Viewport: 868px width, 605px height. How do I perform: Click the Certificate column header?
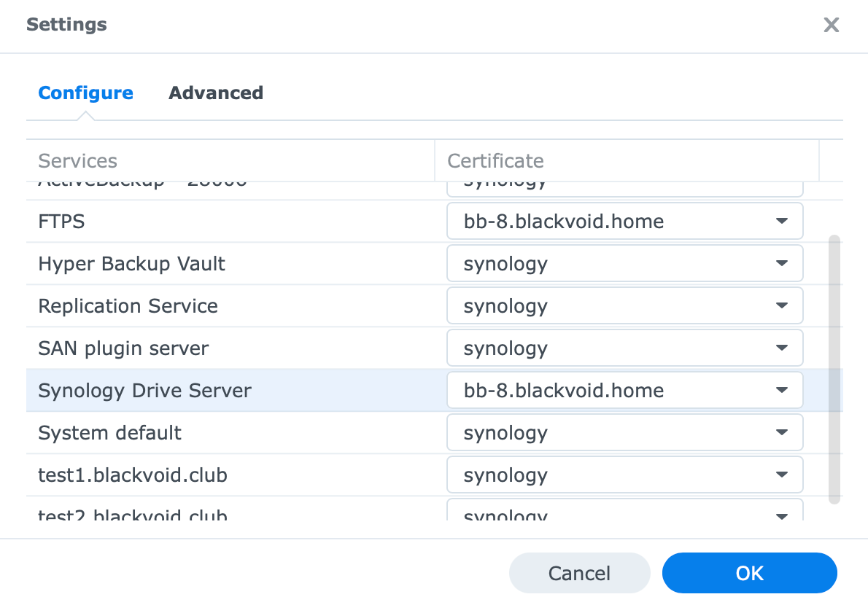pos(627,161)
